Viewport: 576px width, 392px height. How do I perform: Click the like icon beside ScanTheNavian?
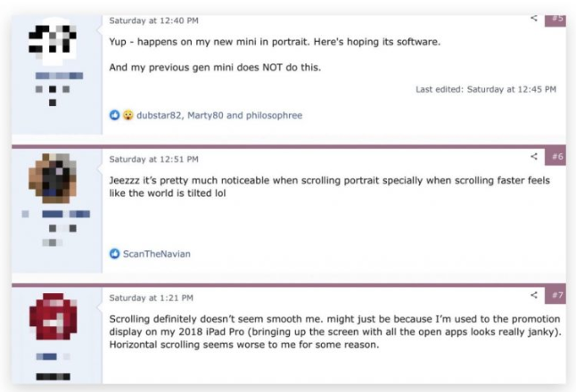[115, 254]
